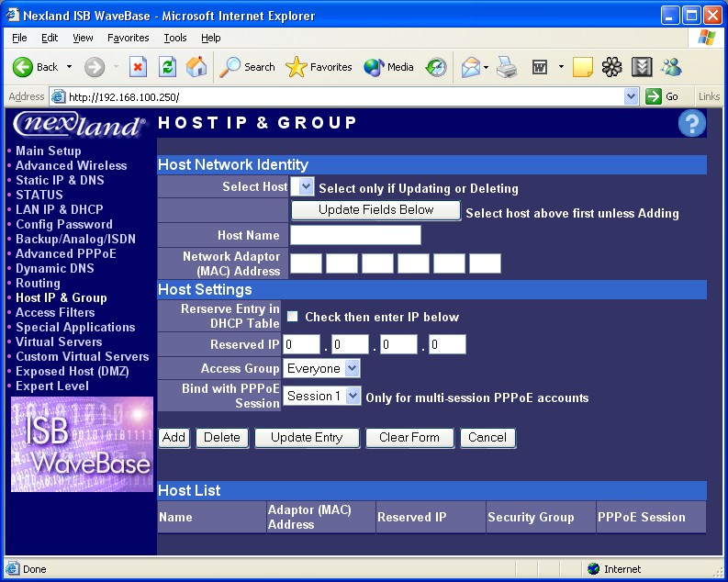Expand the address bar URL dropdown
The height and width of the screenshot is (582, 728).
631,96
